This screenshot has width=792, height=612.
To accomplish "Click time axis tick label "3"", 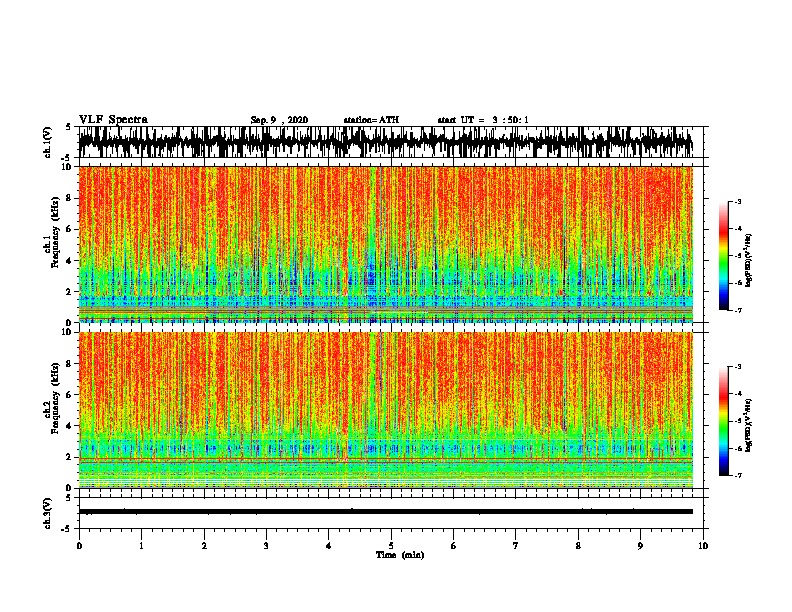I will [266, 546].
